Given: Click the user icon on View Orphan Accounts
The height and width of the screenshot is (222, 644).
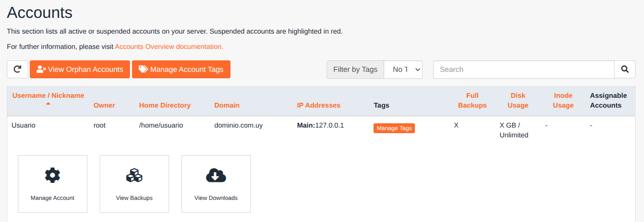Looking at the screenshot, I should click(x=41, y=69).
